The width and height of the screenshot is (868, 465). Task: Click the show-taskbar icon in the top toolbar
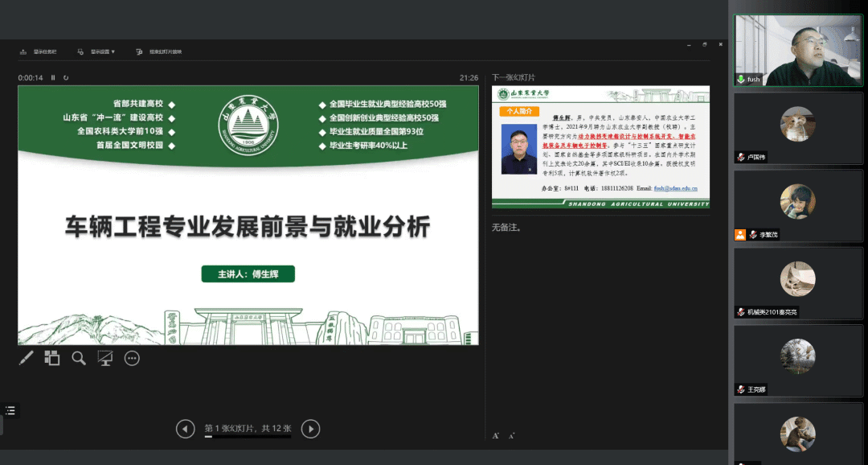click(x=23, y=50)
